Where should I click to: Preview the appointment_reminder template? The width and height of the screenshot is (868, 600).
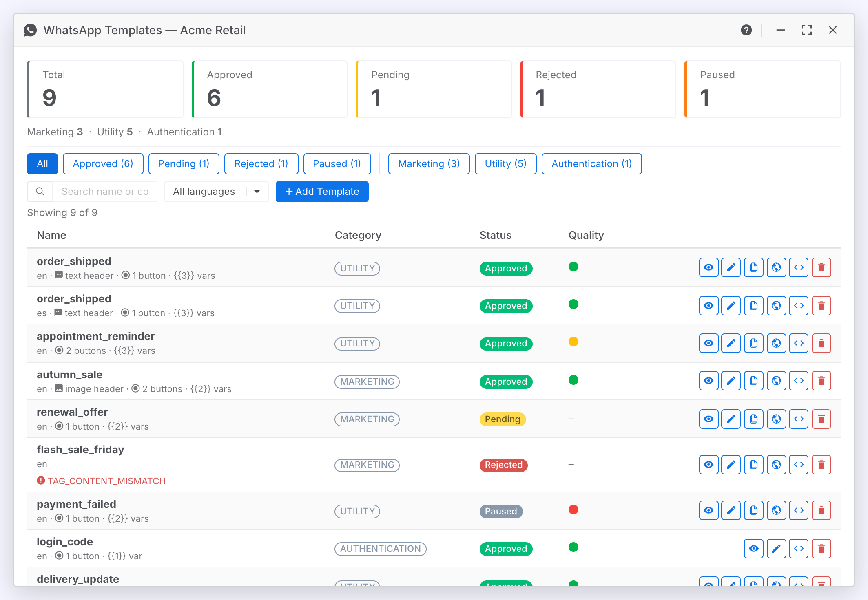709,343
